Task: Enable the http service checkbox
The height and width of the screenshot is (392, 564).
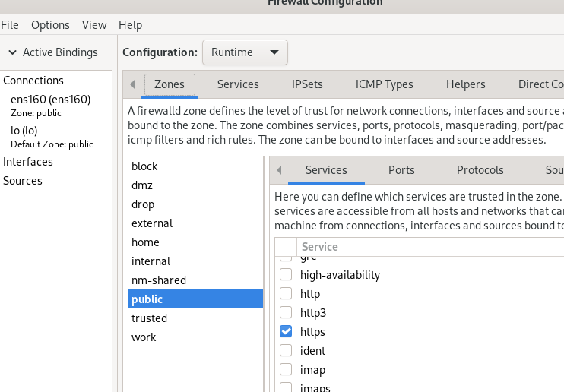Action: [286, 294]
